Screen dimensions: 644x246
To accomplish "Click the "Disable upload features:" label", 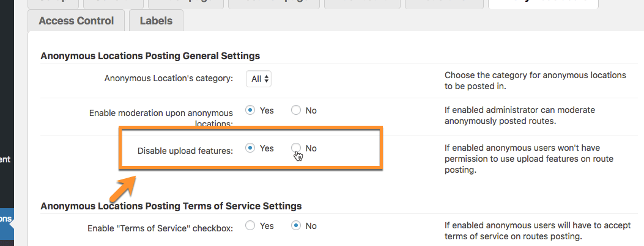I will (185, 151).
